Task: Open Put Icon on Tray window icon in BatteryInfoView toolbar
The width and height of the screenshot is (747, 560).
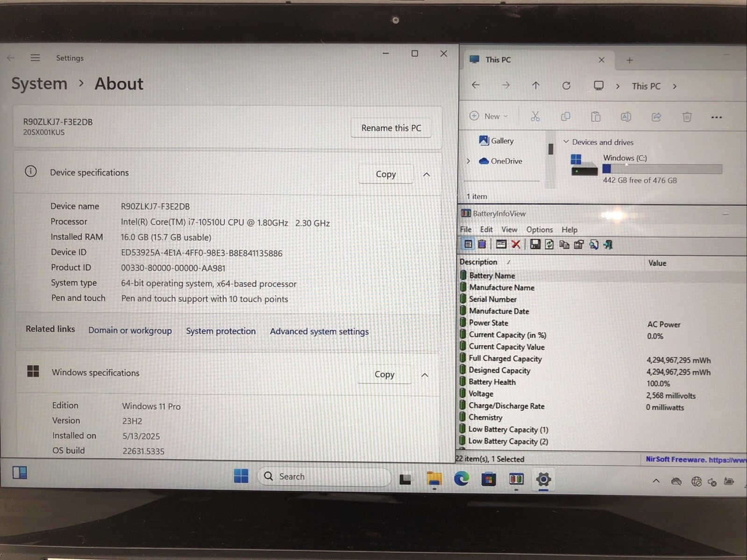Action: (x=501, y=244)
